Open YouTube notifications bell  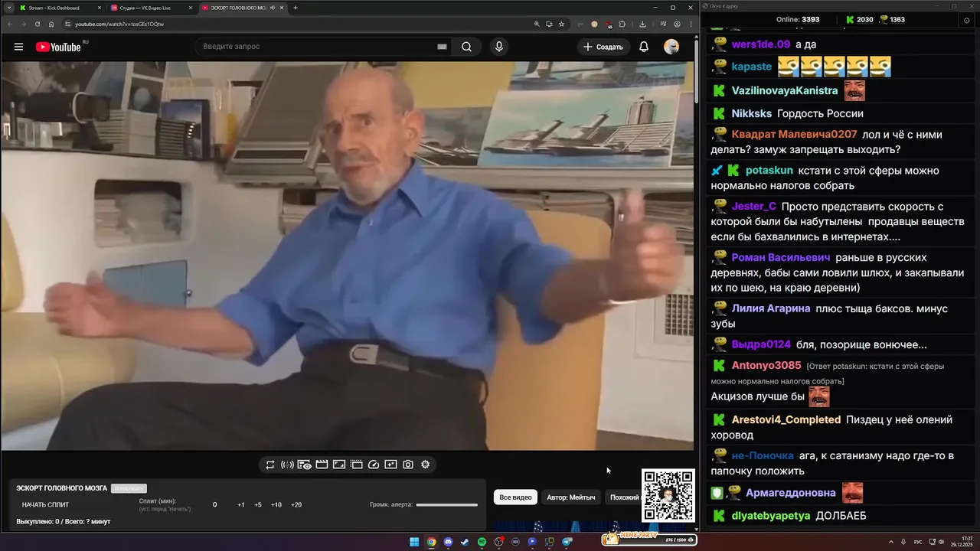(644, 47)
